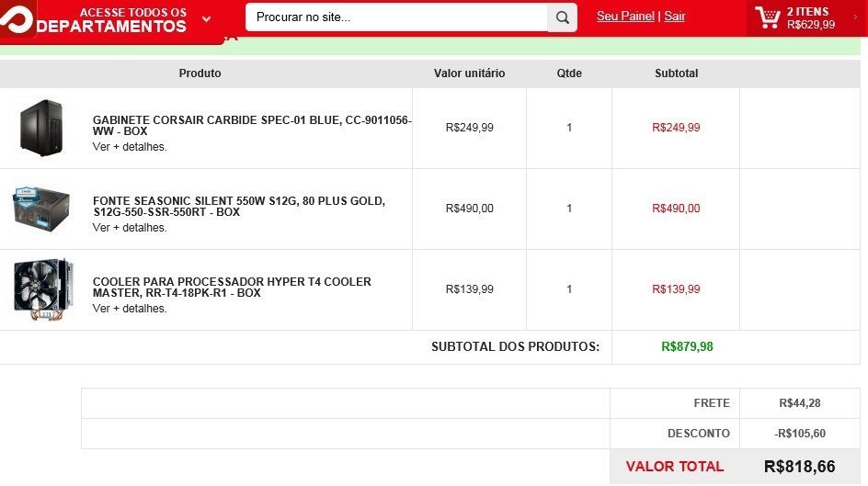Viewport: 868px width, 486px height.
Task: Open 'Fonte Seasonic Silent 550W' product title
Action: pyautogui.click(x=238, y=206)
